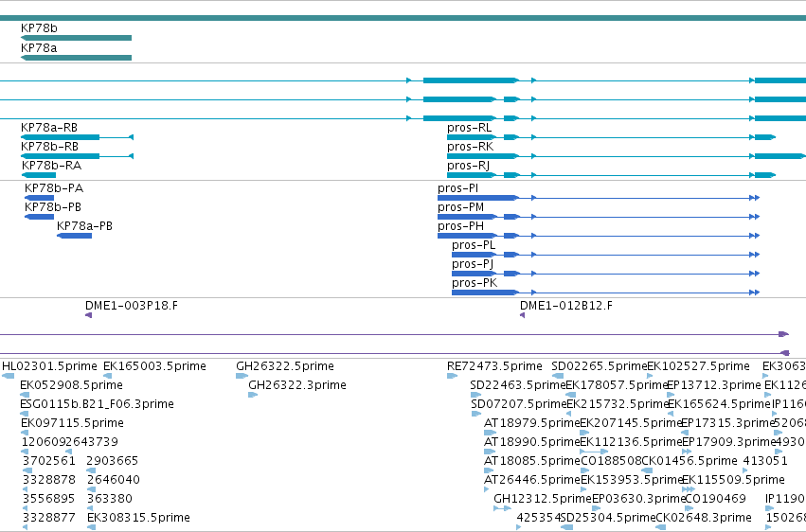Select the CK01456.5prime EST
806x532 pixels.
coord(647,470)
